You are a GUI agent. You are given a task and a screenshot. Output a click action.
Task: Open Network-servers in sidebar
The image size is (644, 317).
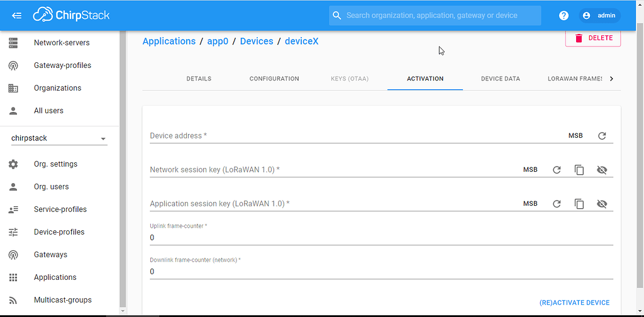point(60,43)
